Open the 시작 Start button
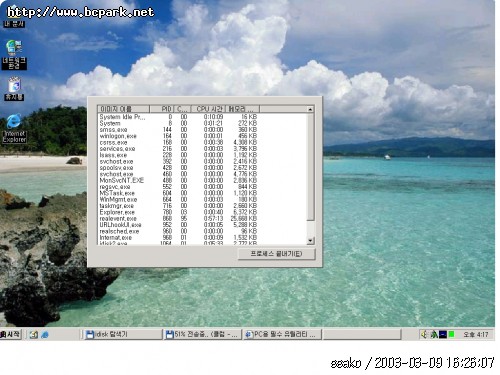 [11, 334]
